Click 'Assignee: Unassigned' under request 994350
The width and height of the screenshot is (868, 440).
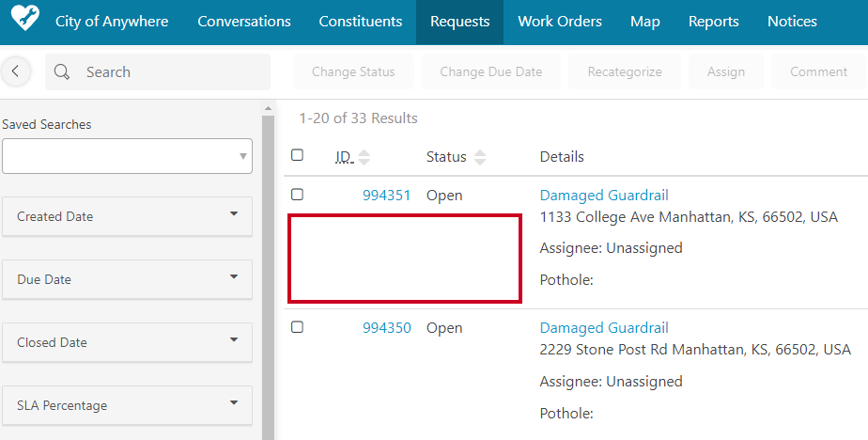[x=611, y=382]
